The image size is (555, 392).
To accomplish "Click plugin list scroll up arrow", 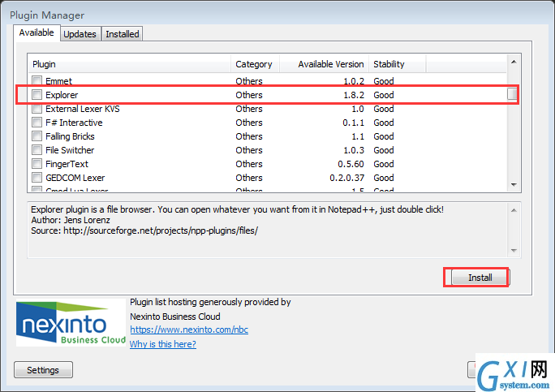I will 514,62.
